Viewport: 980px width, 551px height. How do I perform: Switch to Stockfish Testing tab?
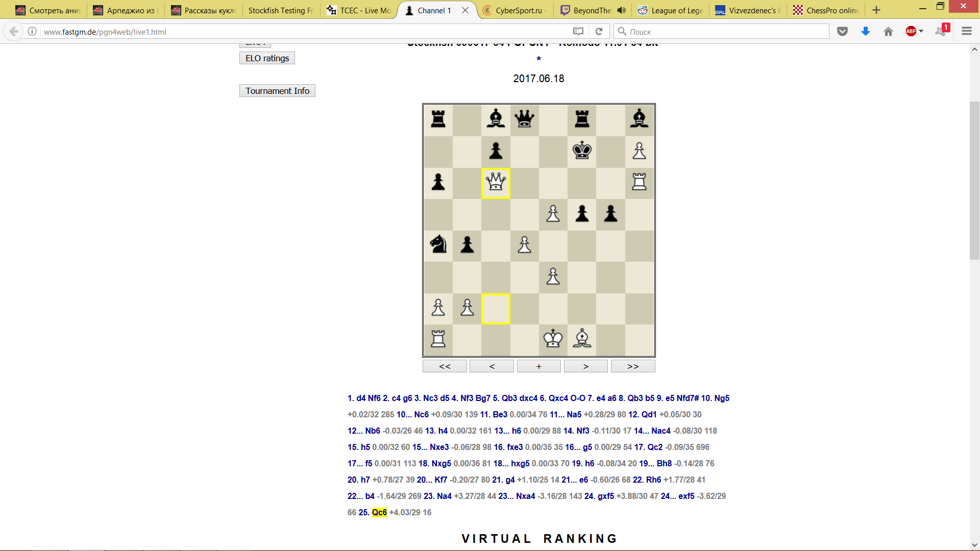(280, 10)
